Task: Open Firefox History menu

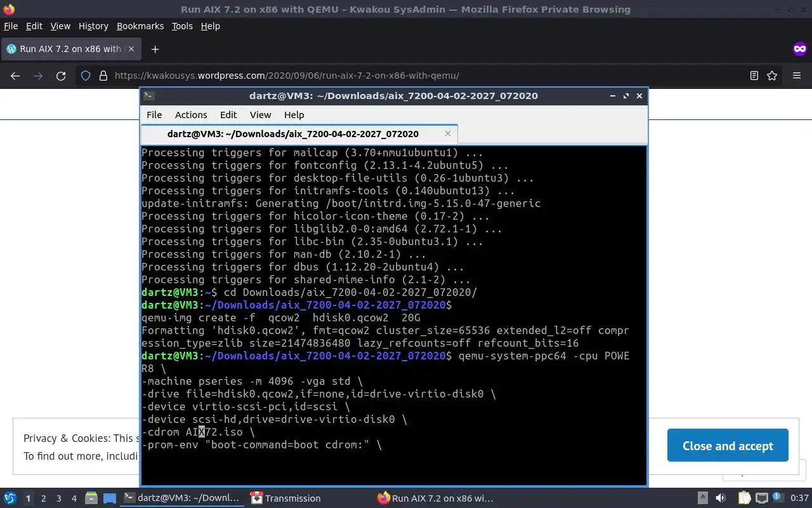Action: [x=93, y=26]
